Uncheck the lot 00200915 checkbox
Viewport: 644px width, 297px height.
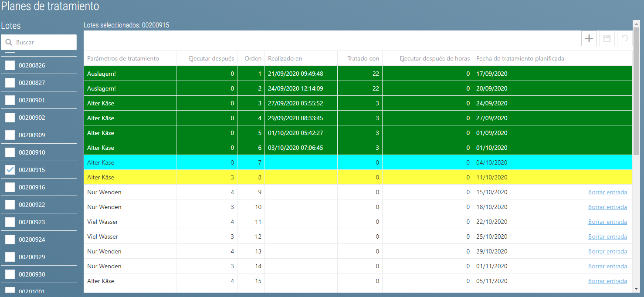point(10,170)
